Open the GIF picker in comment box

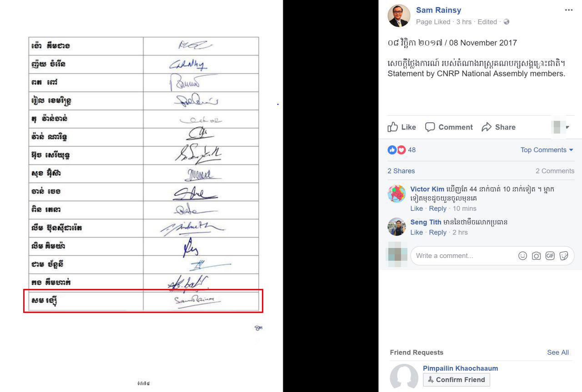tap(550, 256)
